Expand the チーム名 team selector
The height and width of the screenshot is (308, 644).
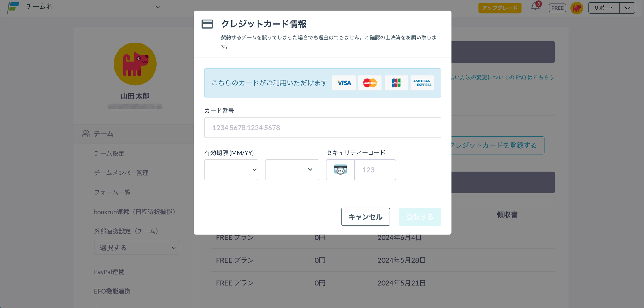click(x=158, y=7)
